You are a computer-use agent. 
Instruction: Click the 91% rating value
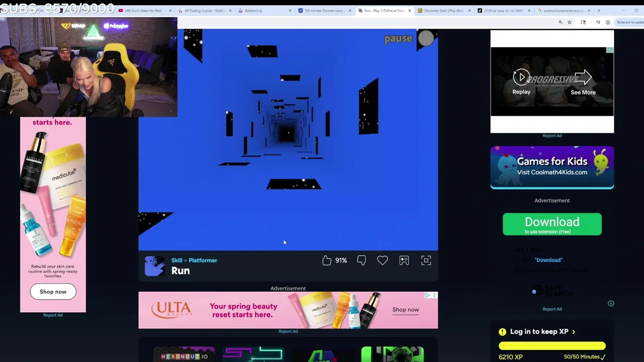341,260
